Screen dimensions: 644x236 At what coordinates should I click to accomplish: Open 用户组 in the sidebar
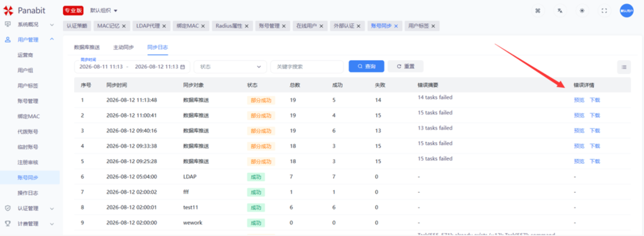[x=26, y=70]
